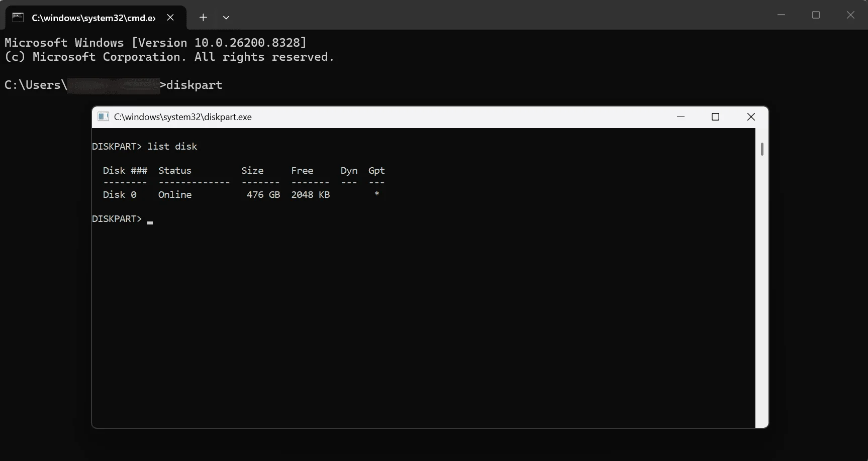The width and height of the screenshot is (868, 461).
Task: Close the Windows Terminal window
Action: (850, 15)
